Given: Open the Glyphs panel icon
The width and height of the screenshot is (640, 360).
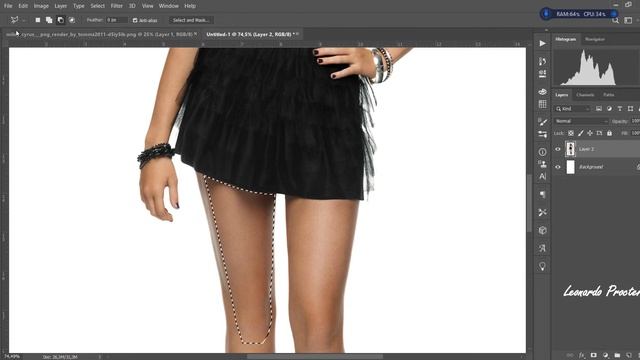Looking at the screenshot, I should pos(542,248).
